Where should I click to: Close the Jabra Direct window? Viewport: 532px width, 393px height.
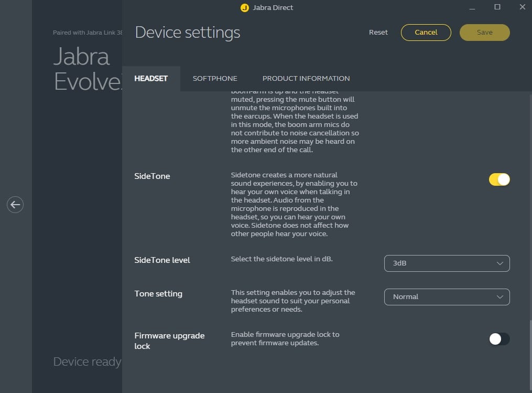[x=522, y=7]
